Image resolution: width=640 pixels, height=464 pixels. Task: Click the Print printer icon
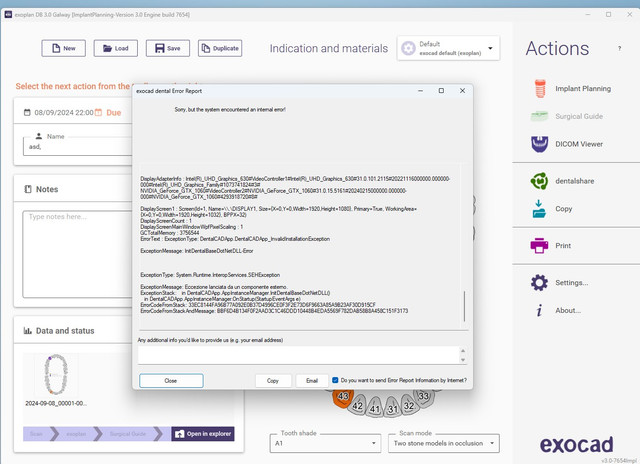[x=539, y=245]
